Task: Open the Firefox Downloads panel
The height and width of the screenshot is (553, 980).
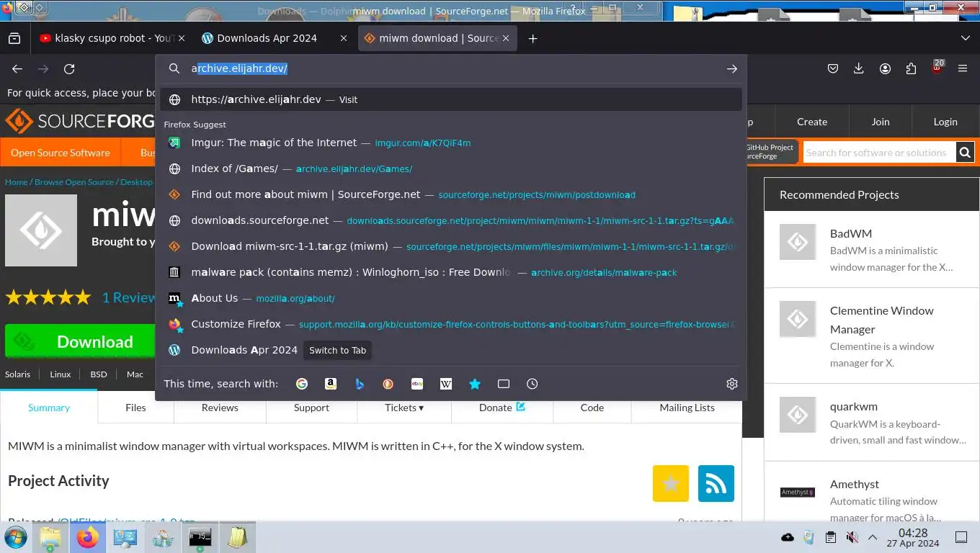Action: coord(858,68)
